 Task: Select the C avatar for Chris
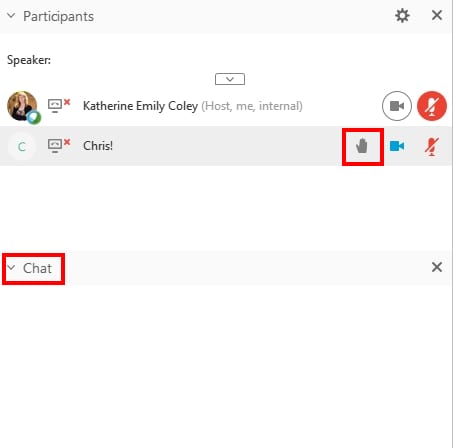pos(22,146)
